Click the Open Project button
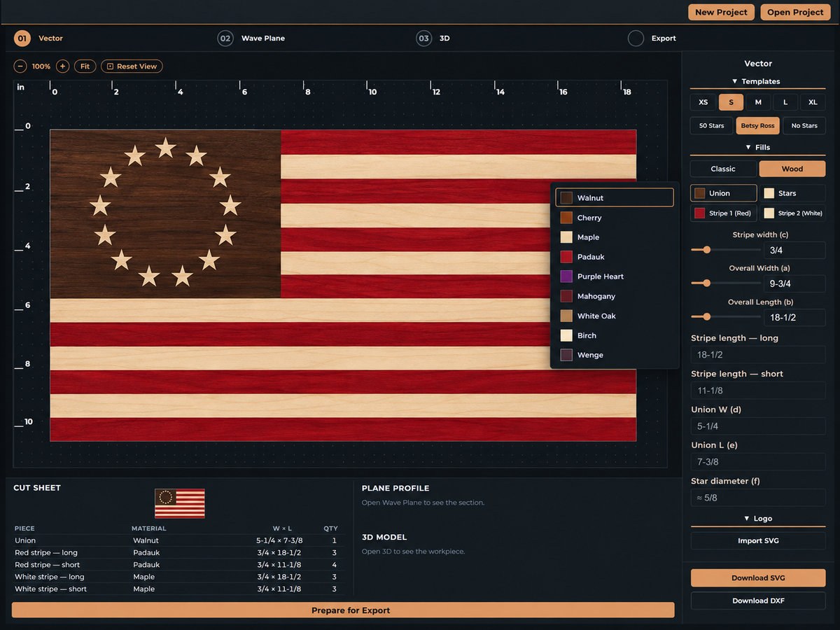Image resolution: width=840 pixels, height=630 pixels. (795, 12)
